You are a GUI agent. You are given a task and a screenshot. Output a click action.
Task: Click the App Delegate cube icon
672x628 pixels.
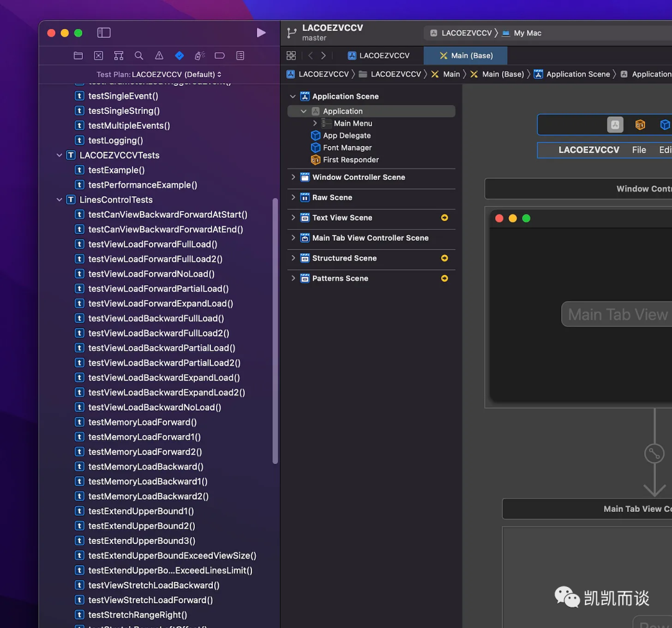pyautogui.click(x=315, y=136)
